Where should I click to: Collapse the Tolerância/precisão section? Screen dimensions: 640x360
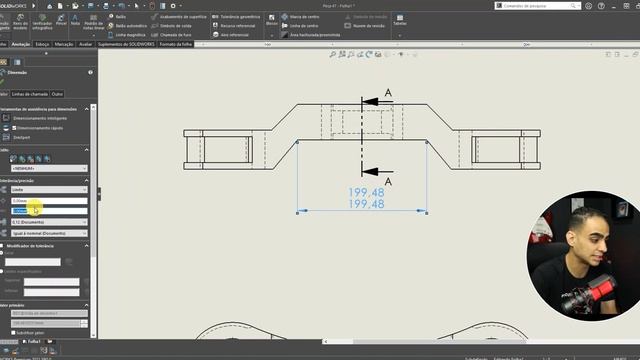click(x=87, y=180)
